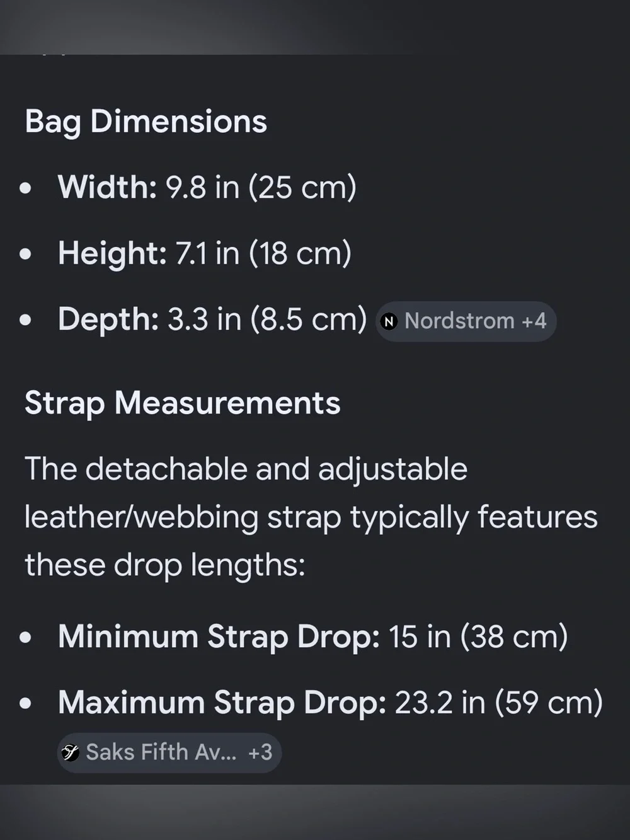The width and height of the screenshot is (630, 840).
Task: Open the Saks Fifth Av... +3 sources chip
Action: (x=169, y=752)
